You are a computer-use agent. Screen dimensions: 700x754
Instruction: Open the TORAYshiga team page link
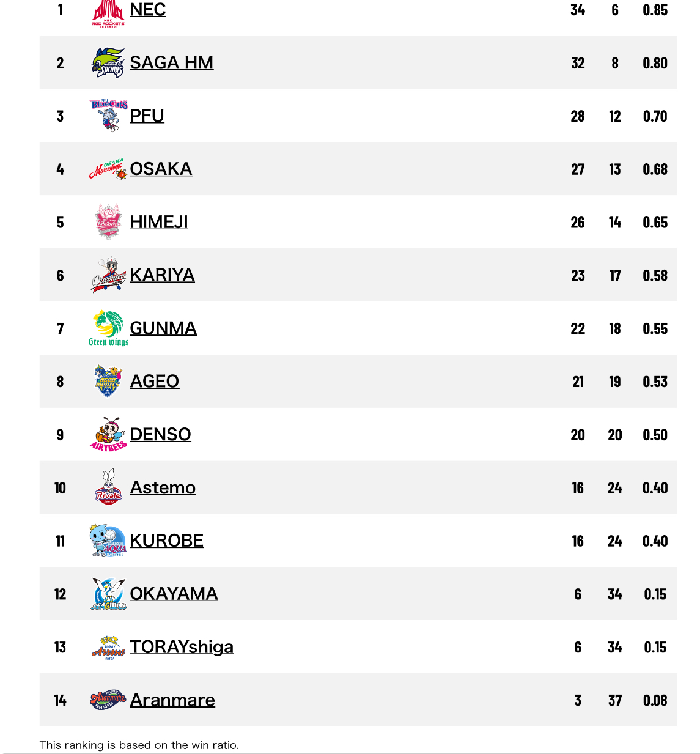point(182,647)
